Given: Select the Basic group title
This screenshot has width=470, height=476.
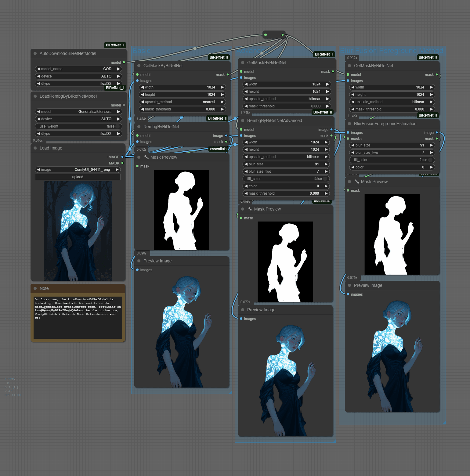Looking at the screenshot, I should [x=141, y=51].
